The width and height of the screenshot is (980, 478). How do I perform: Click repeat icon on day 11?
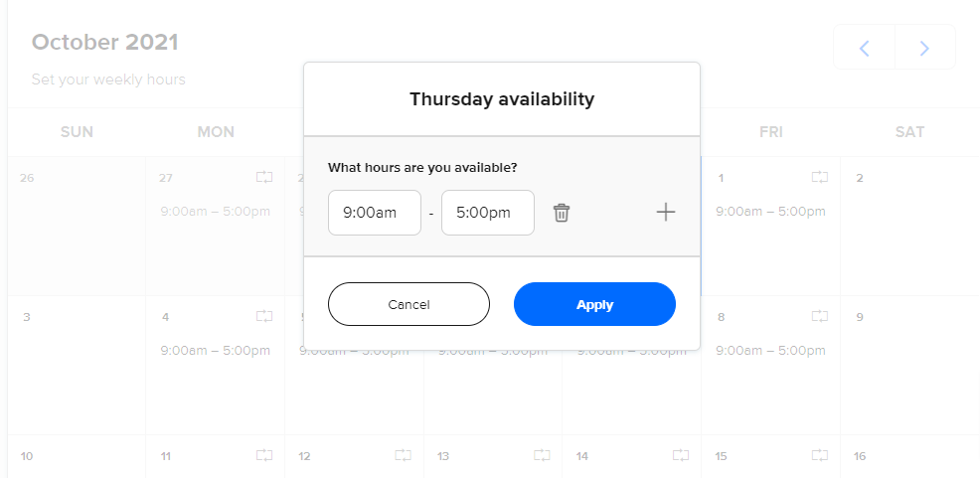click(264, 455)
